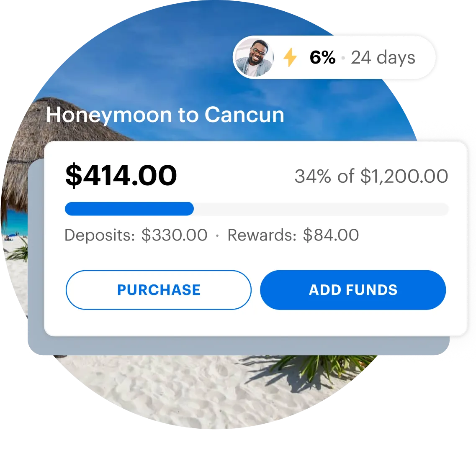Image resolution: width=476 pixels, height=453 pixels.
Task: Click the Deposits: $330.00 label
Action: coord(136,235)
